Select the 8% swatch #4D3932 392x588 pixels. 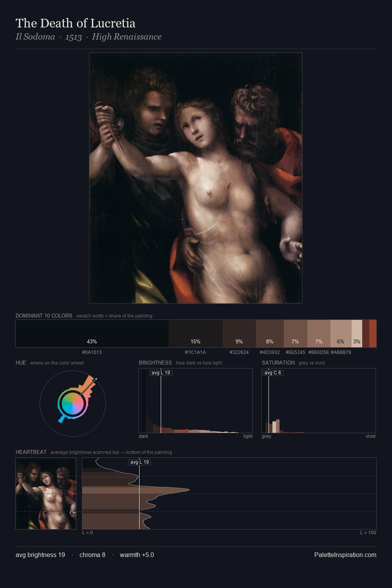[x=270, y=334]
